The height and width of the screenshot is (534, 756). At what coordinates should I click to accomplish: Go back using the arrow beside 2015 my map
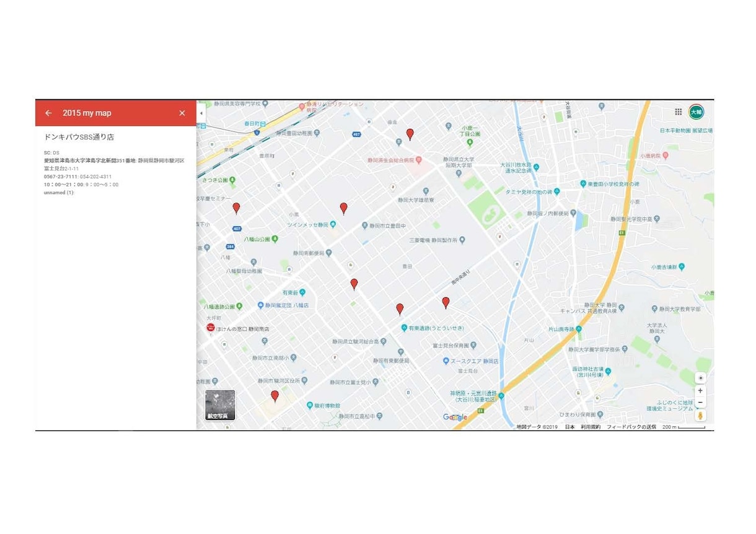click(x=48, y=113)
